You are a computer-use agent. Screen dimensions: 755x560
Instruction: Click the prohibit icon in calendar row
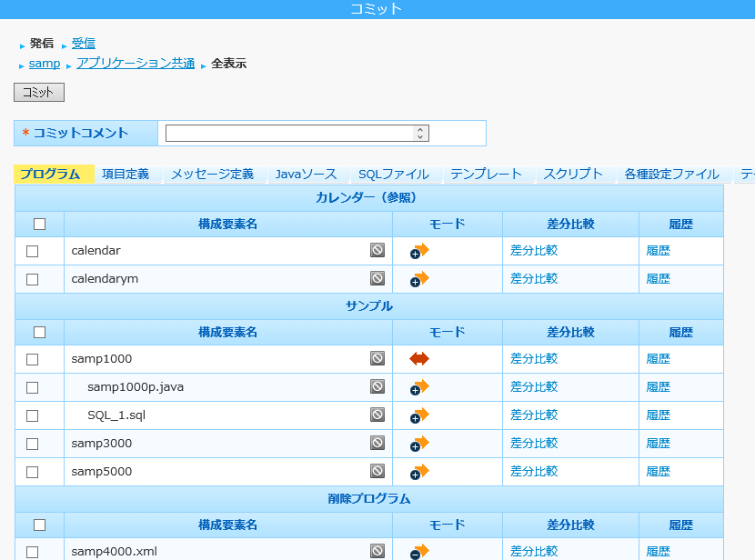(x=377, y=250)
